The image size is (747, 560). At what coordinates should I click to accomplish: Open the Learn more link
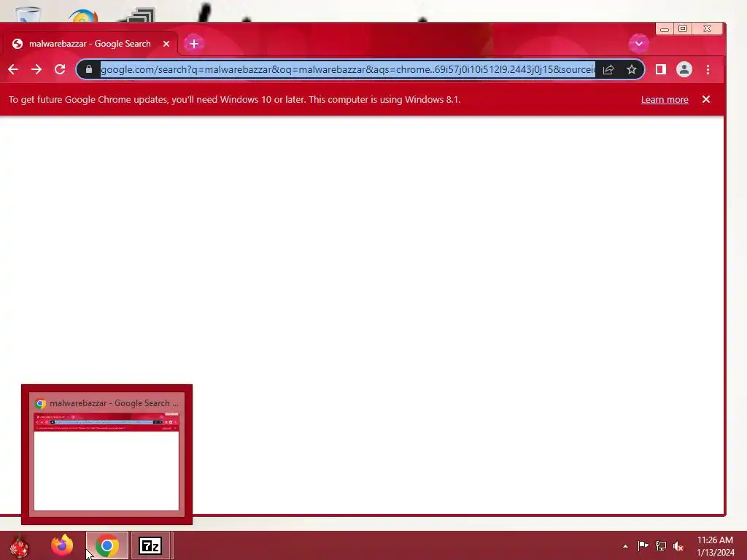click(x=665, y=99)
